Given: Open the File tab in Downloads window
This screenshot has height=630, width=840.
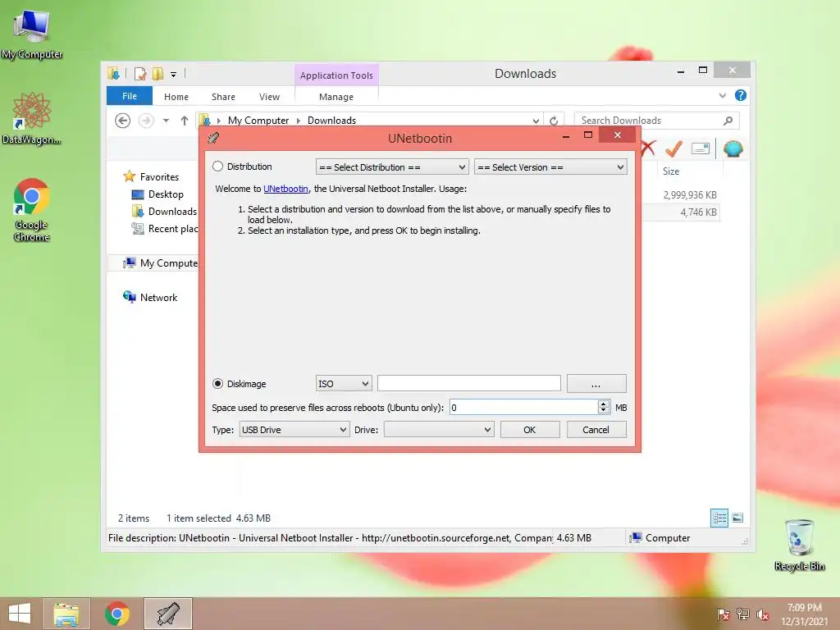Looking at the screenshot, I should (130, 96).
